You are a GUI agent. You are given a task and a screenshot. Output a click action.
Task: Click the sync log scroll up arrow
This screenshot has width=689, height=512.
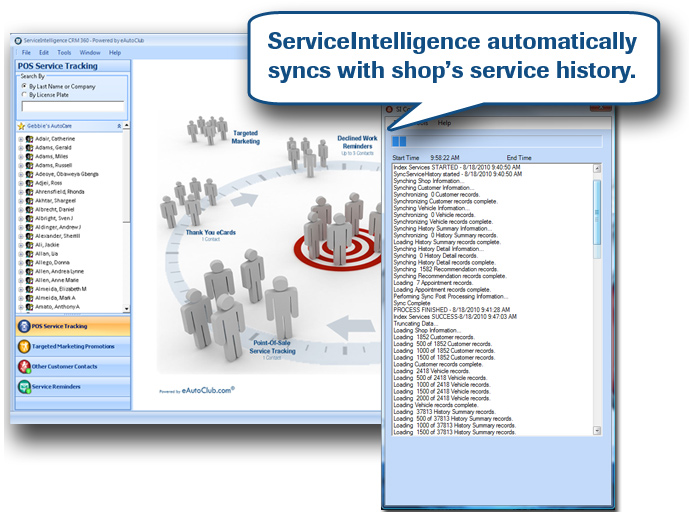pyautogui.click(x=597, y=168)
